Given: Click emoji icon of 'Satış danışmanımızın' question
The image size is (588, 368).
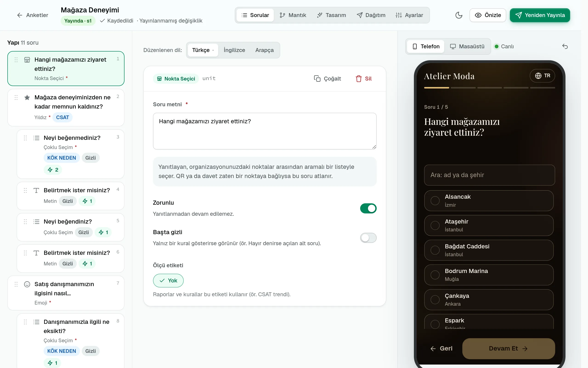Looking at the screenshot, I should point(27,284).
